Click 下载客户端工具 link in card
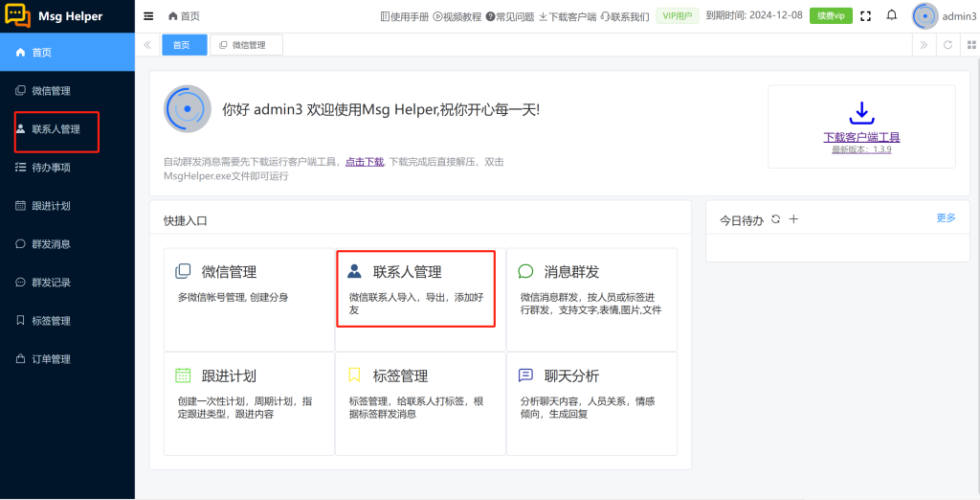 coord(861,138)
